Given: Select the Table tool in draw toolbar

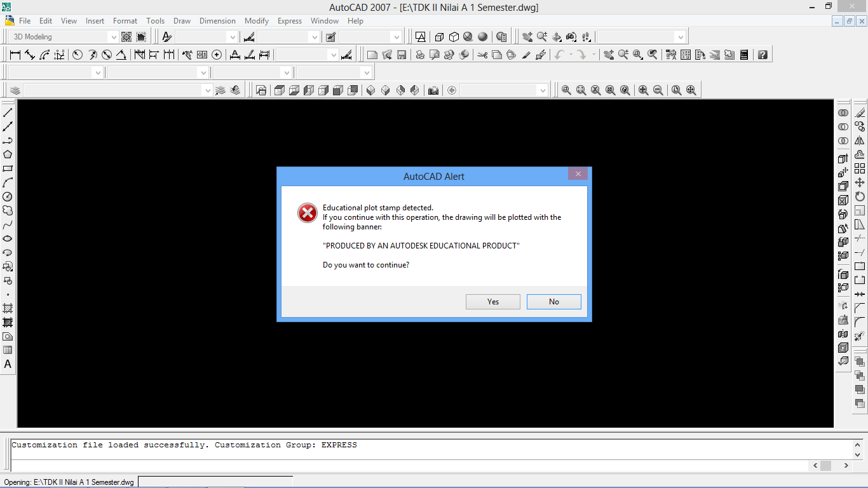Looking at the screenshot, I should [x=8, y=350].
